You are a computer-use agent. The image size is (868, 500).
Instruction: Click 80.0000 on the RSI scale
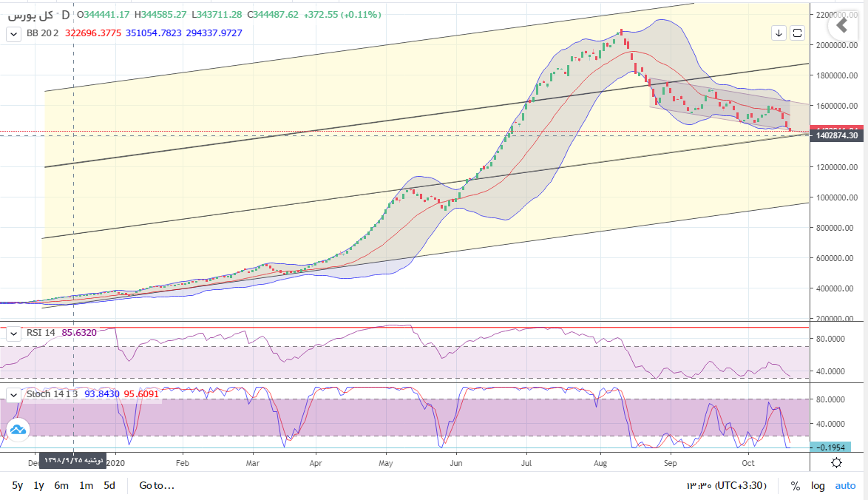[x=830, y=339]
